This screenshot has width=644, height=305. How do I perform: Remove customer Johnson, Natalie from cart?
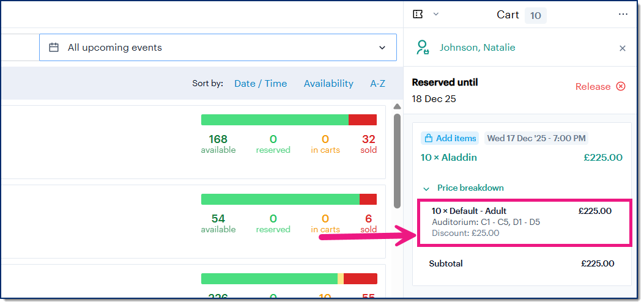point(622,48)
